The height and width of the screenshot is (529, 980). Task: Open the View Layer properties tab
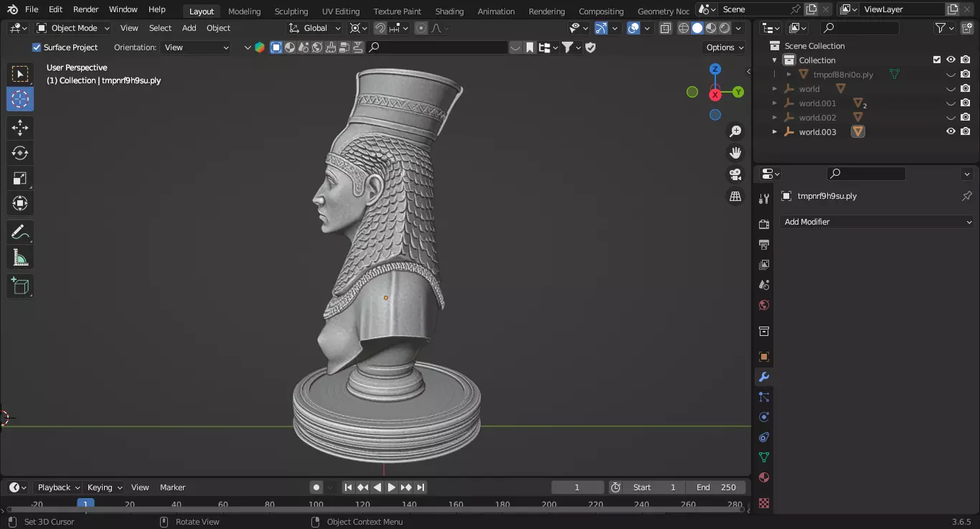[764, 265]
